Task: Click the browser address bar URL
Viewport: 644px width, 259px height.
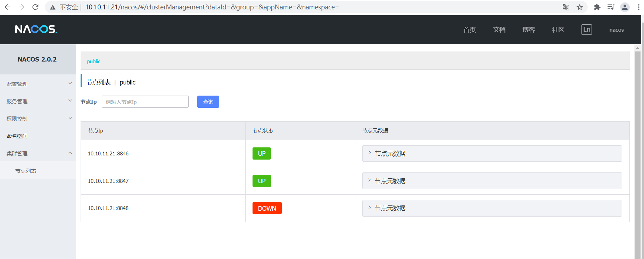Action: (x=212, y=7)
